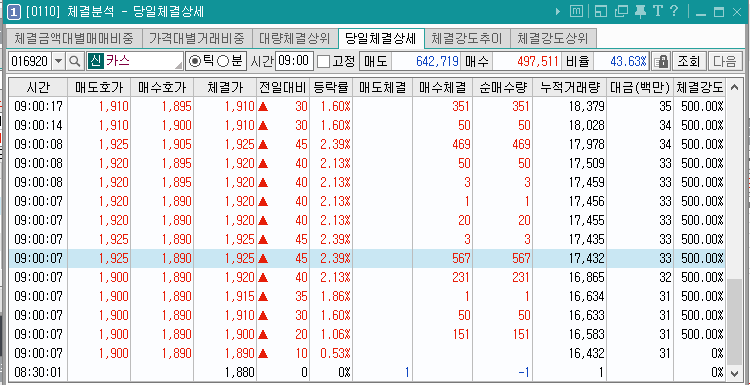The image size is (750, 385).
Task: Click the 매도호가 column header
Action: [x=99, y=87]
